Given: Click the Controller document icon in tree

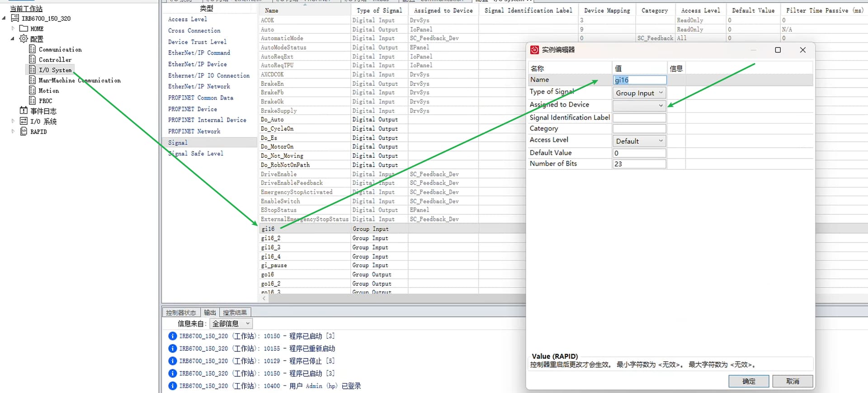Looking at the screenshot, I should [32, 59].
